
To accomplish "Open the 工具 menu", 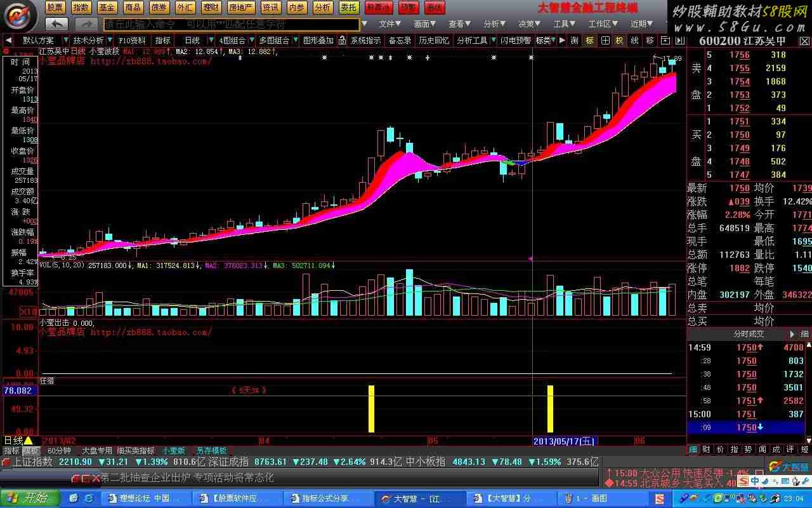I will [x=565, y=24].
